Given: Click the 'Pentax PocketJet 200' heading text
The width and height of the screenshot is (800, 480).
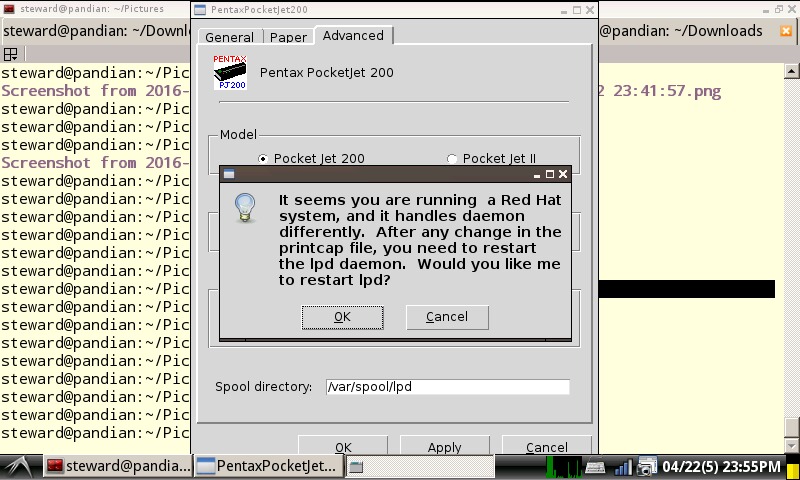Looking at the screenshot, I should coord(327,72).
